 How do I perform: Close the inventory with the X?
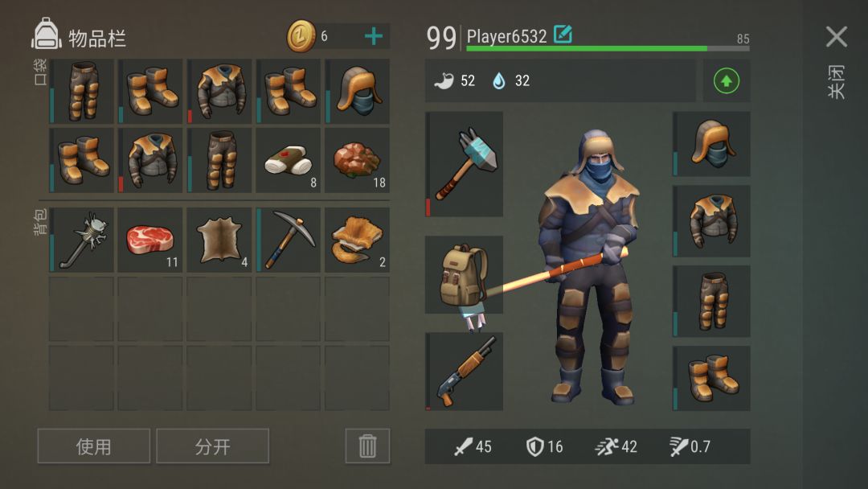tap(837, 37)
